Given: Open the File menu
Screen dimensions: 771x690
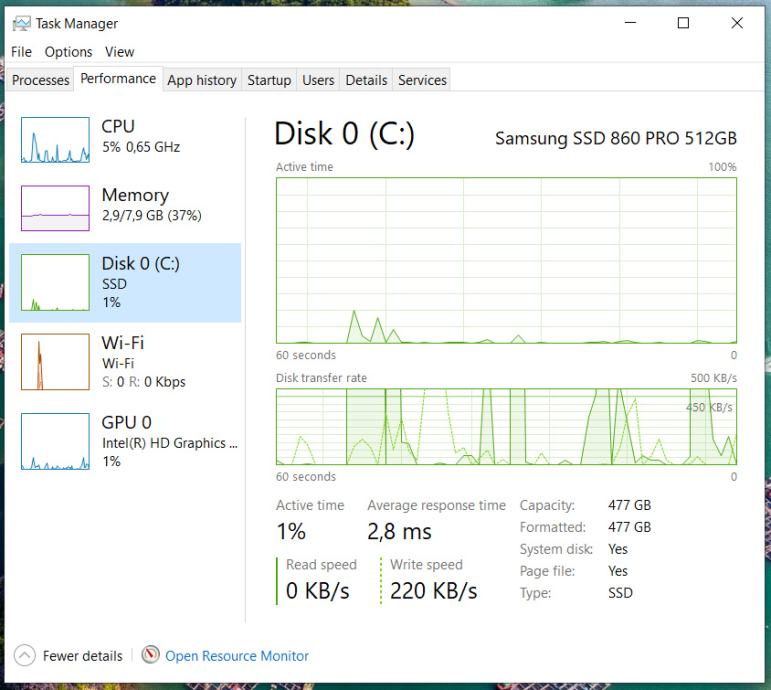Looking at the screenshot, I should pyautogui.click(x=21, y=52).
